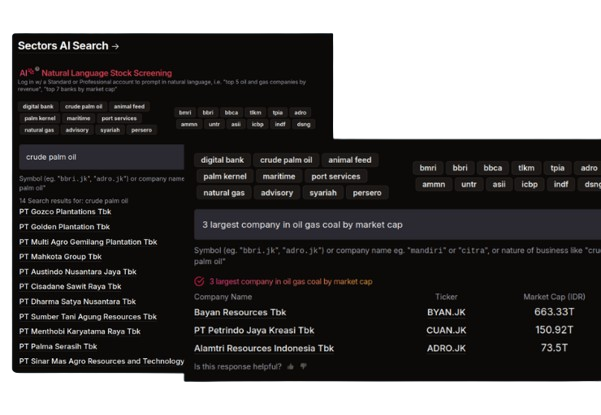Viewport: 601px width, 415px height.
Task: Select 'syariah' tag in the small back panel
Action: (x=110, y=130)
